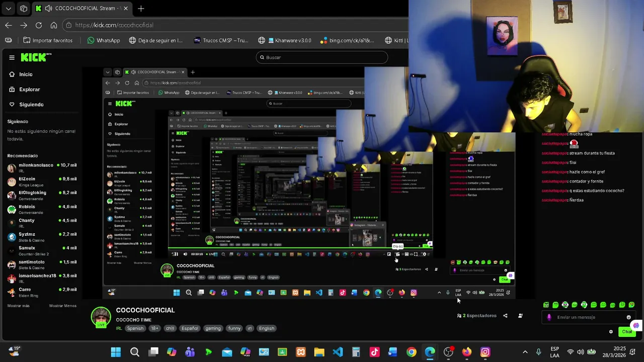Screen dimensions: 644x362
Task: Click the new tab plus button
Action: pos(141,9)
